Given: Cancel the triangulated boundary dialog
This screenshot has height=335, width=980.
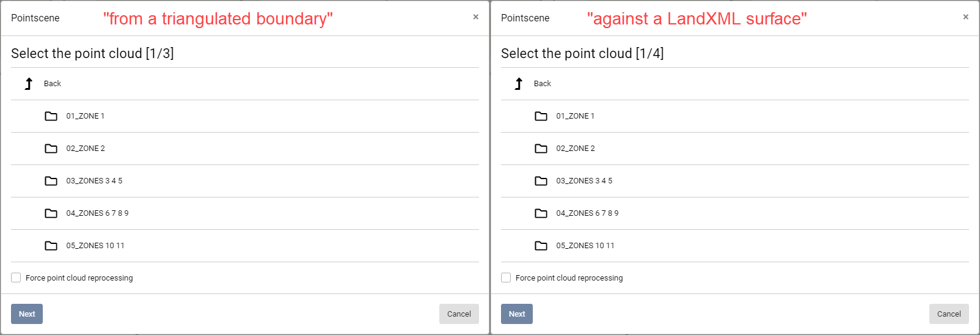Looking at the screenshot, I should coord(459,314).
